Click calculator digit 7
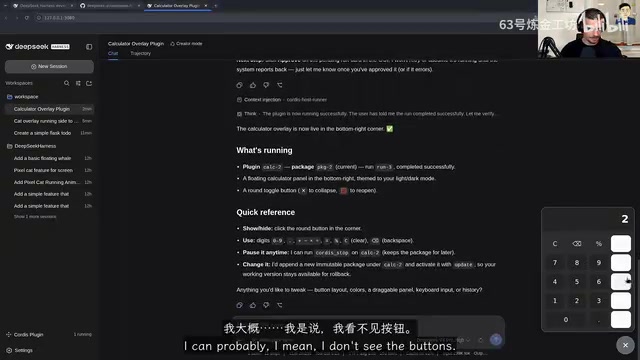Screen dimensions: 640x360 pyautogui.click(x=555, y=263)
